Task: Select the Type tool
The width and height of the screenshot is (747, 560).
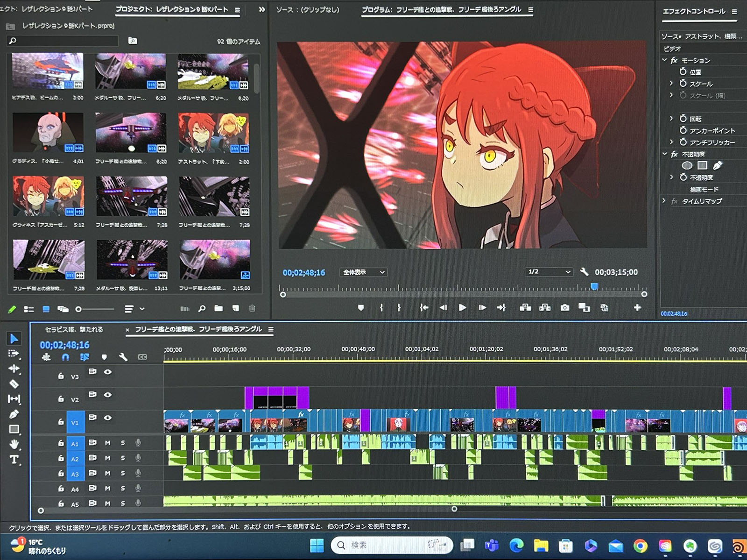Action: click(x=14, y=460)
